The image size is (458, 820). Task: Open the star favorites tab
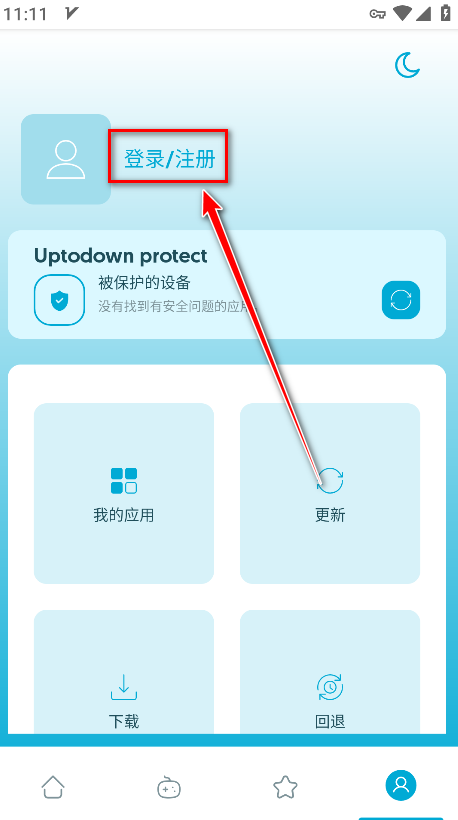point(285,787)
